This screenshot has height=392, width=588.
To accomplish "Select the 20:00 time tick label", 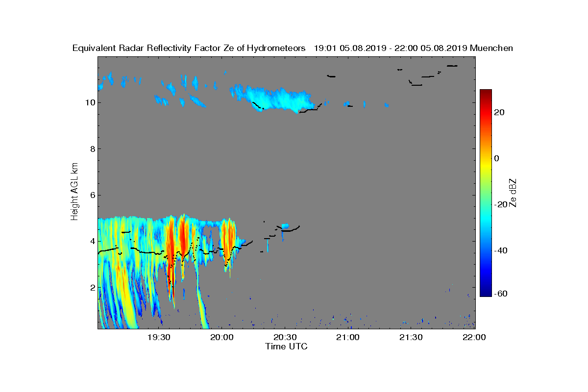I will 222,337.
